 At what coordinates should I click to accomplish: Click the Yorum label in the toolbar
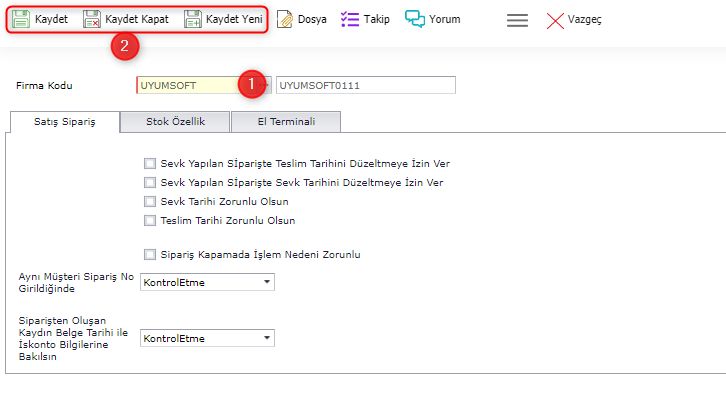[x=444, y=19]
